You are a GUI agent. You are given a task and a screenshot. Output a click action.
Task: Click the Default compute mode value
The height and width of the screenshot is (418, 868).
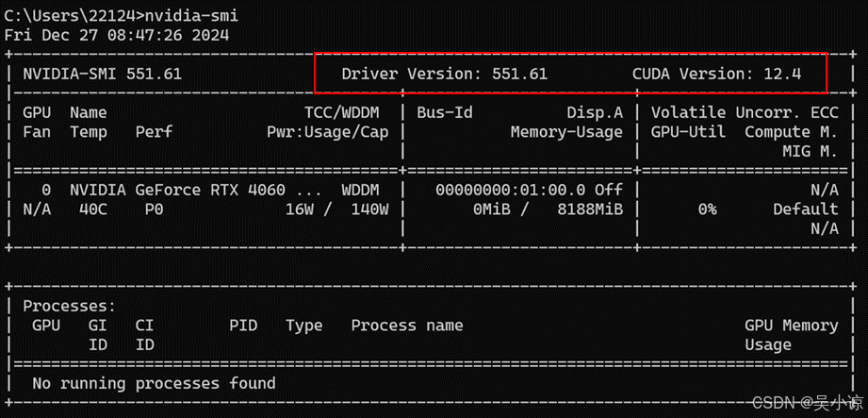coord(806,209)
